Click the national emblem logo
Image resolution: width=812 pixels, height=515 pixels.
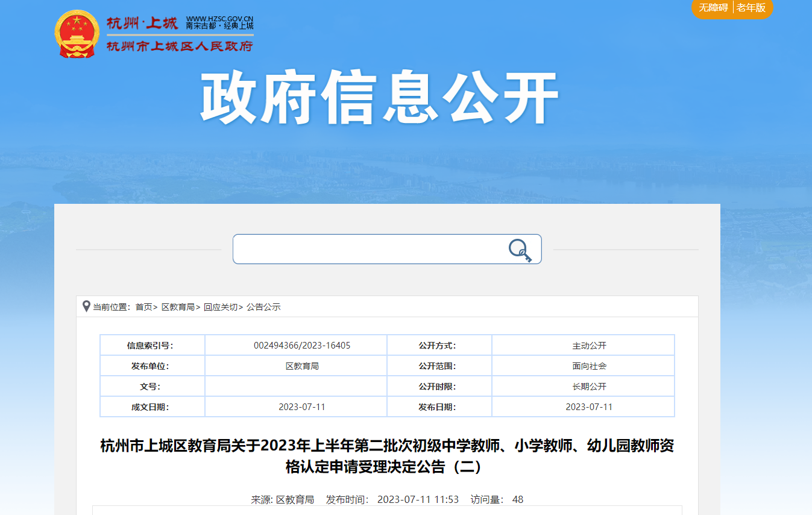point(76,34)
